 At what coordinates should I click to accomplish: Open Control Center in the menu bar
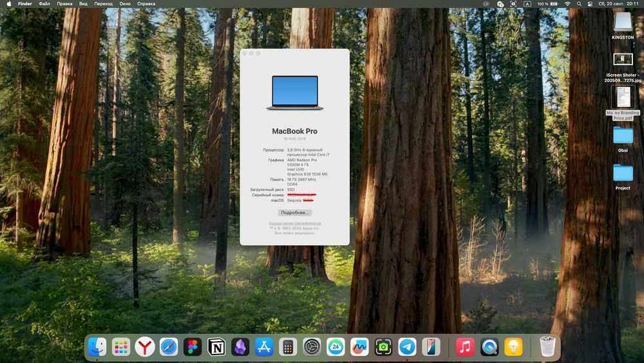pyautogui.click(x=590, y=4)
